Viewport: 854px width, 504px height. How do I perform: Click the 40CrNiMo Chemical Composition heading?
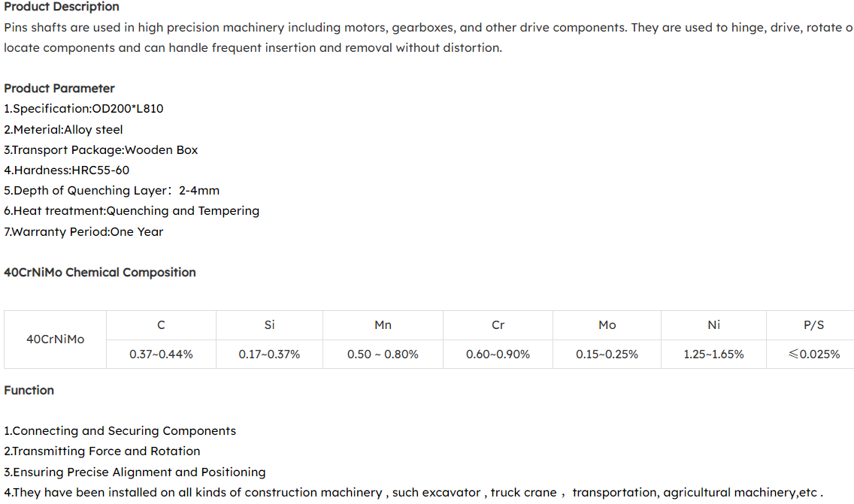pyautogui.click(x=100, y=273)
